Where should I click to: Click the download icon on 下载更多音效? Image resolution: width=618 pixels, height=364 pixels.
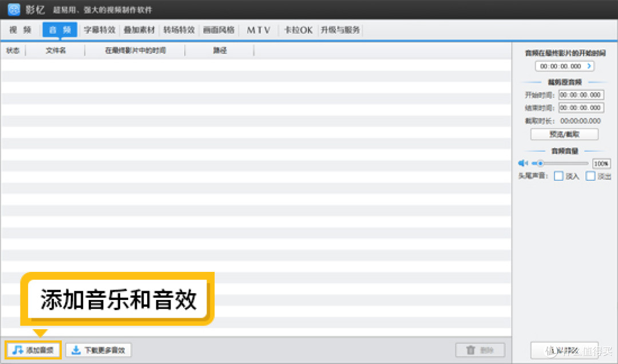coord(76,350)
